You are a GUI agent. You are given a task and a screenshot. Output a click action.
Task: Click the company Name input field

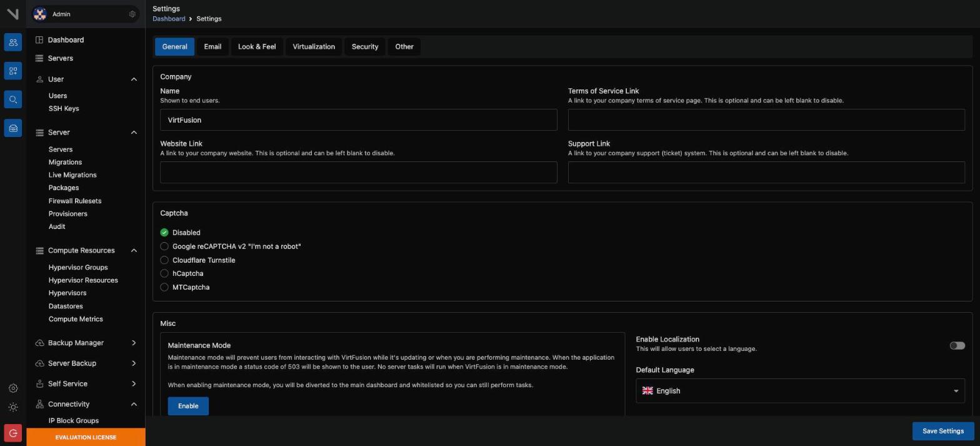point(358,120)
